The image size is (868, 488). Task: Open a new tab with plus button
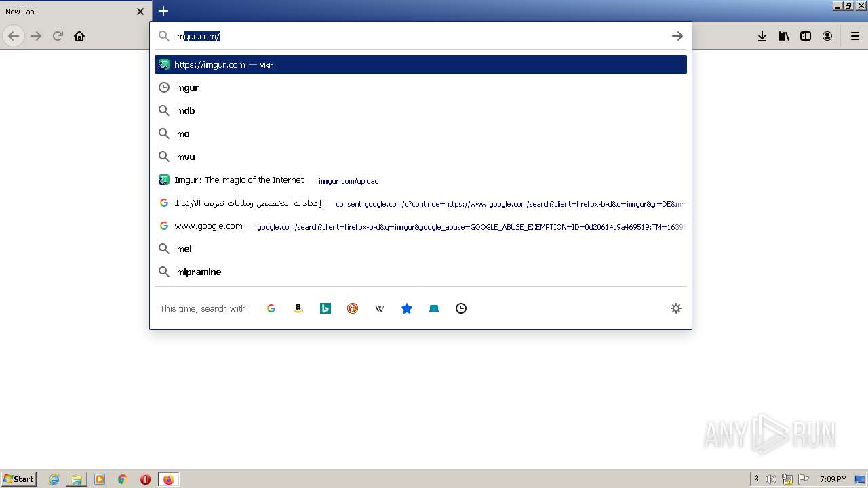point(163,11)
